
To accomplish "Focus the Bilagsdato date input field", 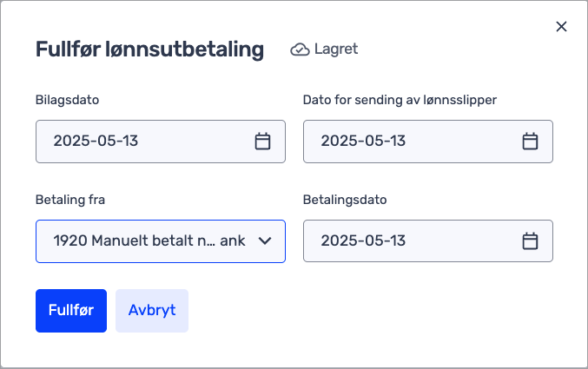I will pyautogui.click(x=161, y=142).
